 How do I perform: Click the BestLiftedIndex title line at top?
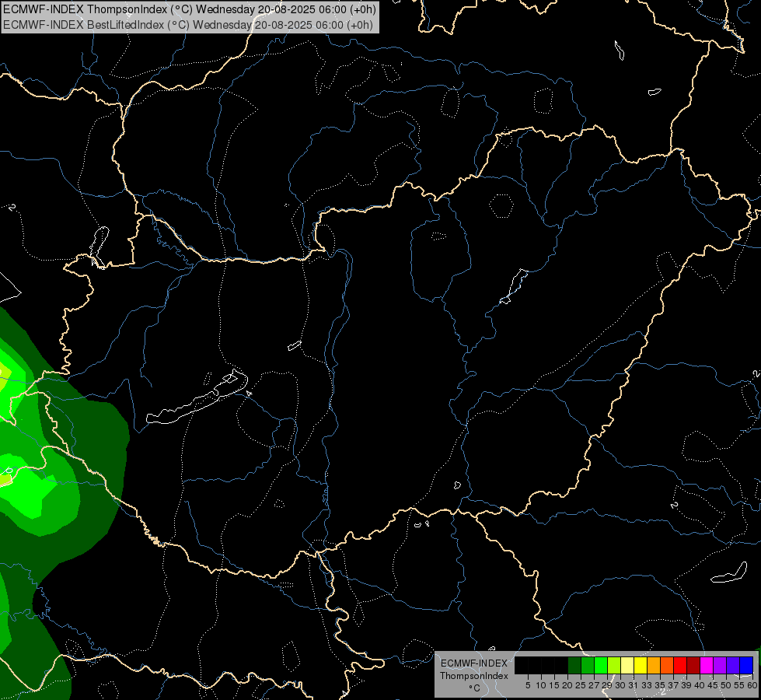(x=188, y=24)
